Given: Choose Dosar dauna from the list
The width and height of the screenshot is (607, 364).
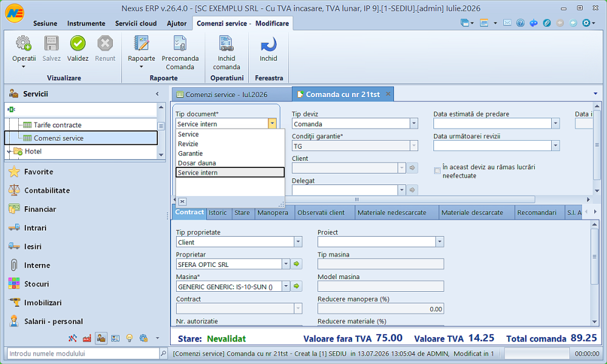Looking at the screenshot, I should tap(230, 163).
